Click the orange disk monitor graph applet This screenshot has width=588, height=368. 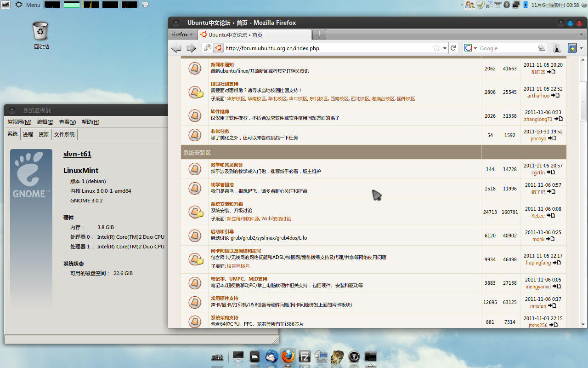click(130, 5)
